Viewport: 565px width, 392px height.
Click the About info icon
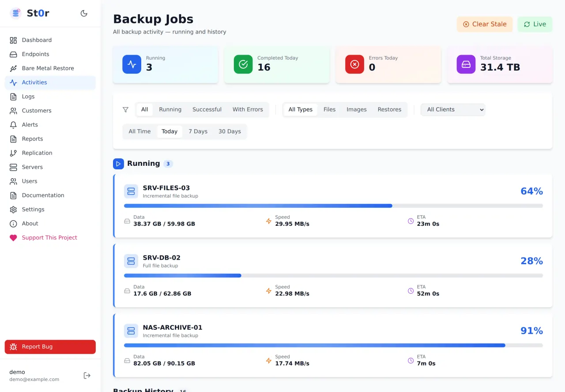click(13, 224)
